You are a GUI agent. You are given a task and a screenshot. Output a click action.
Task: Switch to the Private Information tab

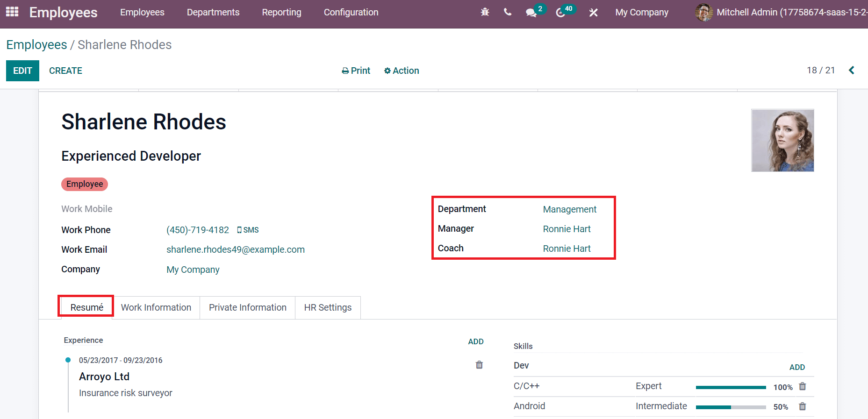[248, 307]
